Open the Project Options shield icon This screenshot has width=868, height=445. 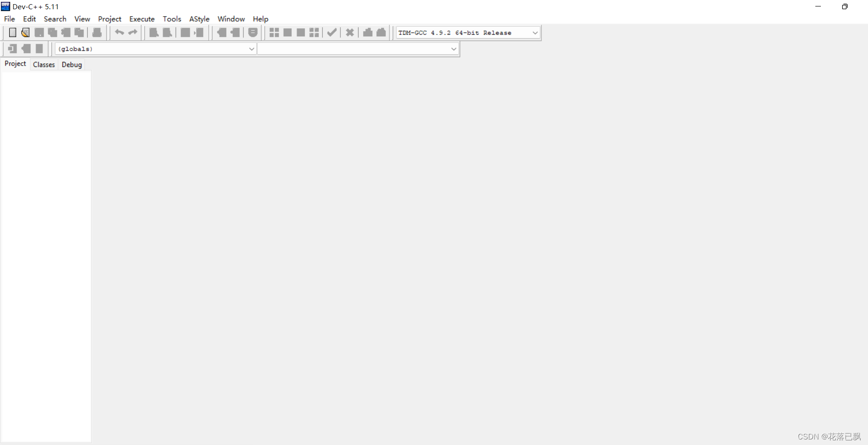pyautogui.click(x=253, y=32)
